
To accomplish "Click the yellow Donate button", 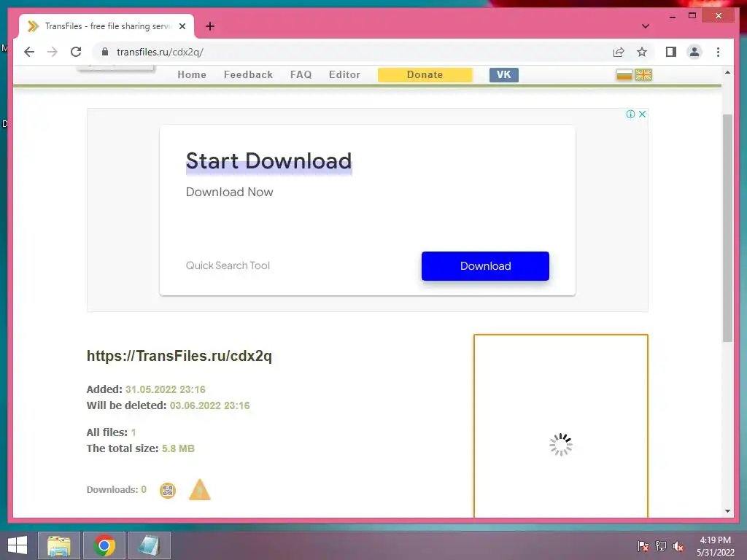I will point(425,75).
